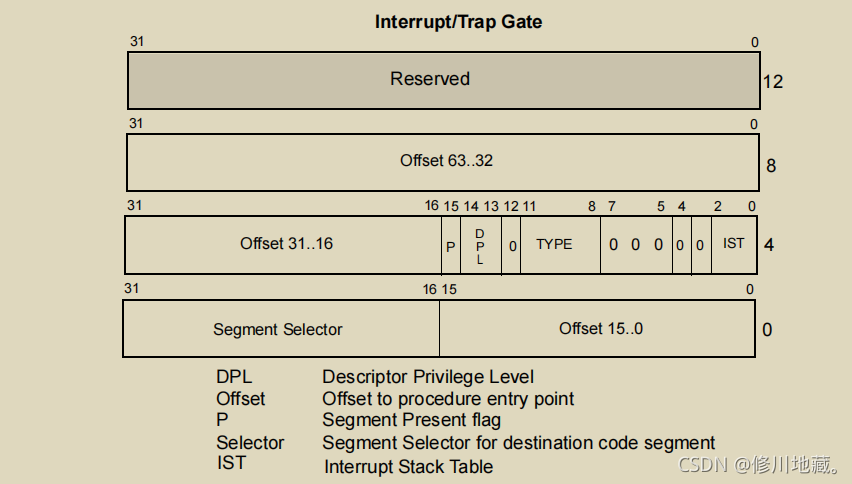The height and width of the screenshot is (484, 852).
Task: Click the byte offset 8 label
Action: (770, 166)
